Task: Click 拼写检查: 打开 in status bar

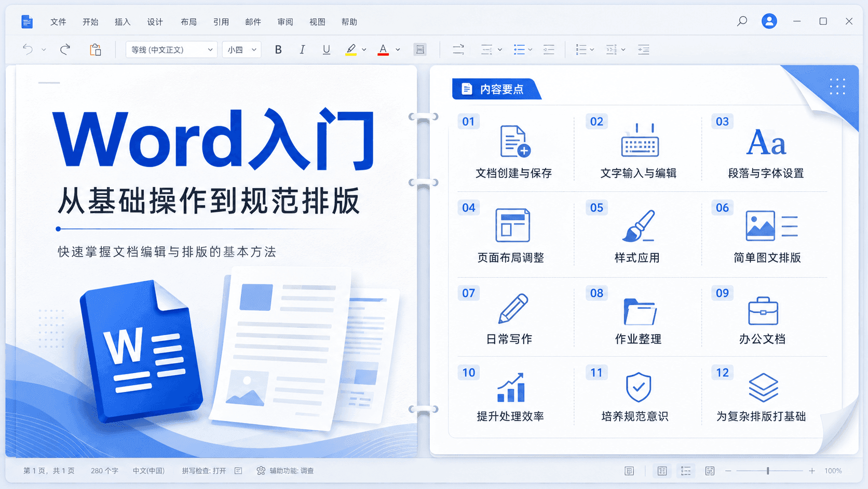Action: coord(204,471)
